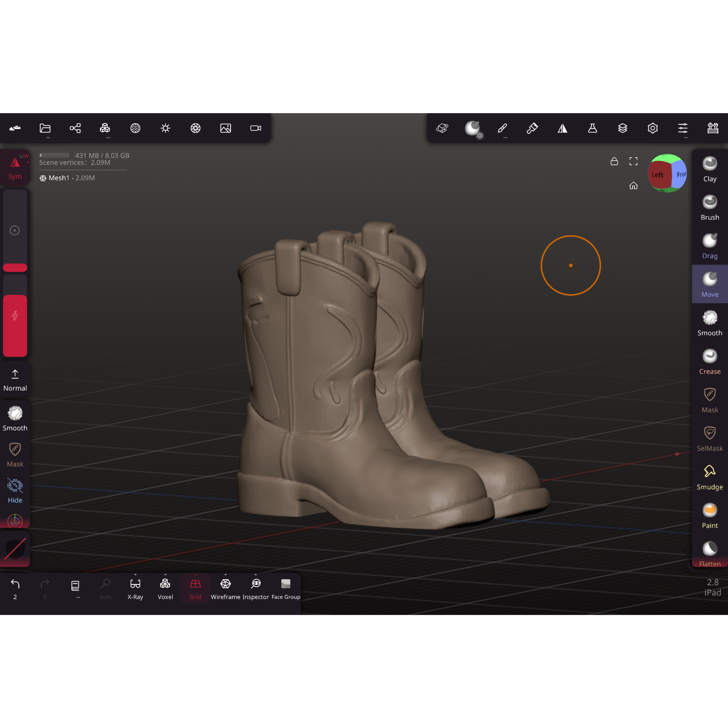
Task: Toggle Face Group display
Action: [286, 589]
